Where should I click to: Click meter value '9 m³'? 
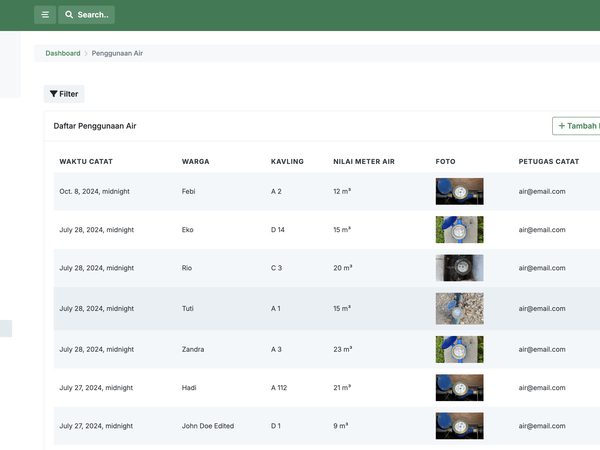341,426
